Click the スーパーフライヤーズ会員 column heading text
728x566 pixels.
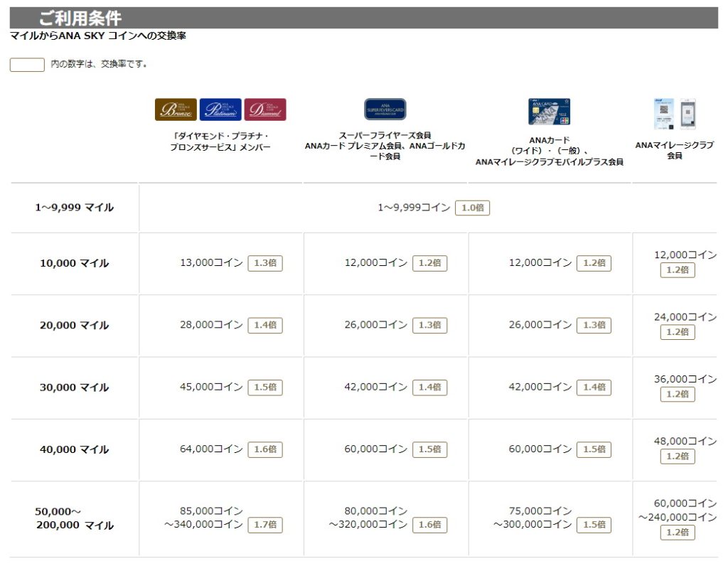[x=385, y=135]
